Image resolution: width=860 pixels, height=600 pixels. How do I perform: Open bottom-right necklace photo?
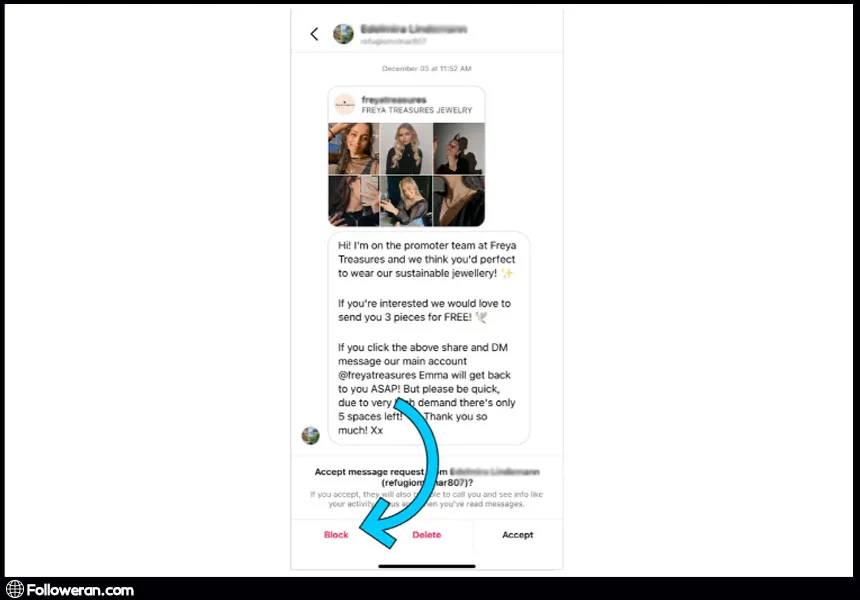coord(459,201)
